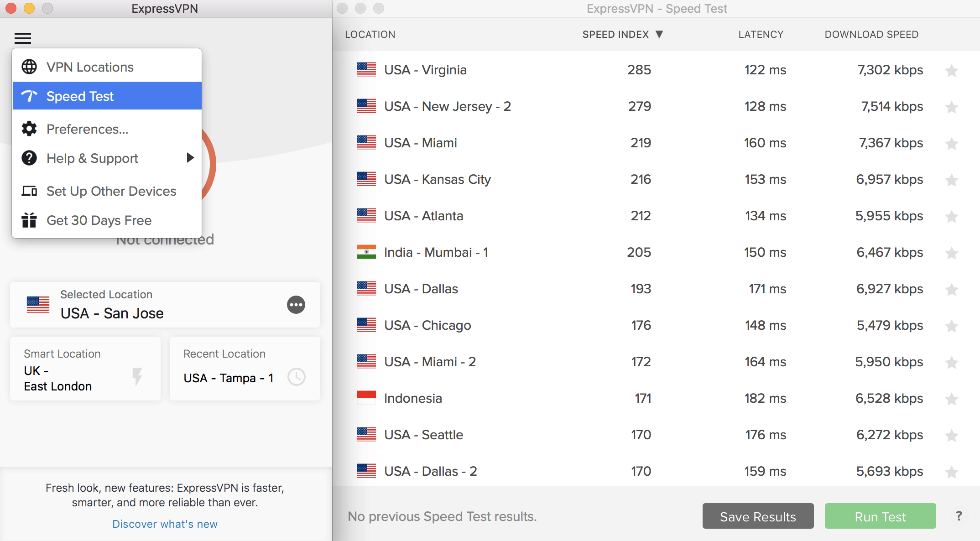Favorite USA - Seattle with its star
Viewport: 980px width, 541px height.
952,435
